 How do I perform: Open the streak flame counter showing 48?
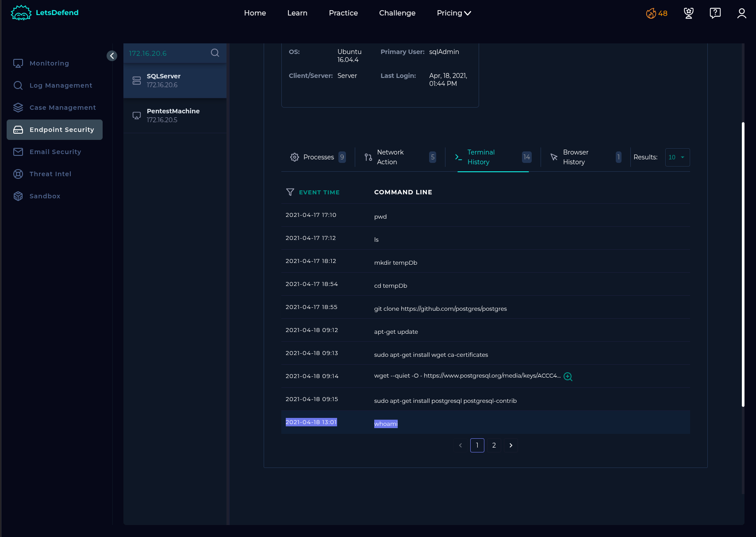[656, 13]
